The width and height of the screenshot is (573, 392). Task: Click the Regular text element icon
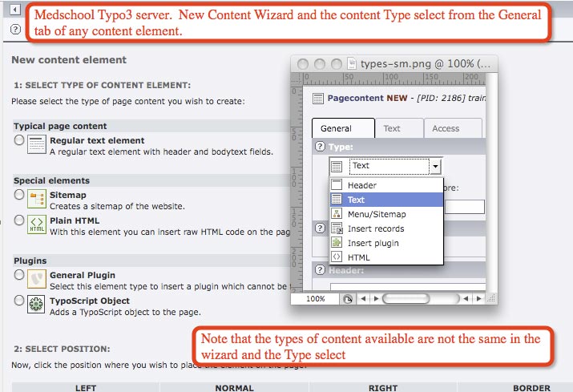[37, 144]
